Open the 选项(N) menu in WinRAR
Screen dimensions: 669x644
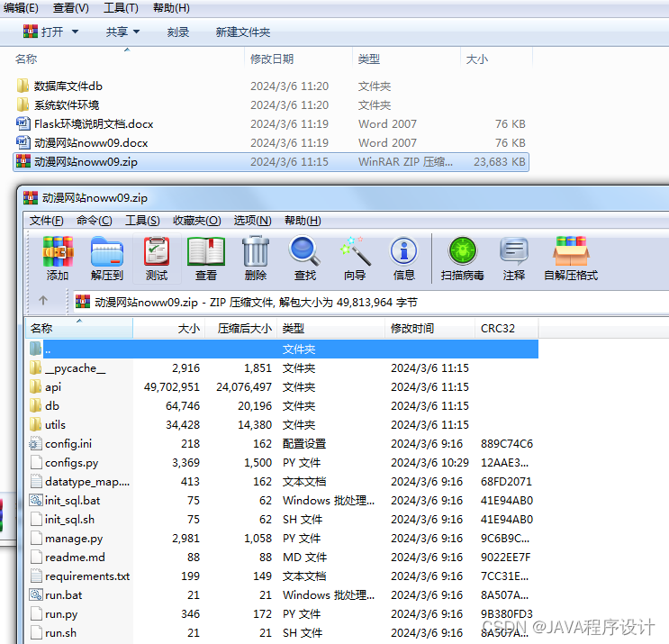click(253, 221)
